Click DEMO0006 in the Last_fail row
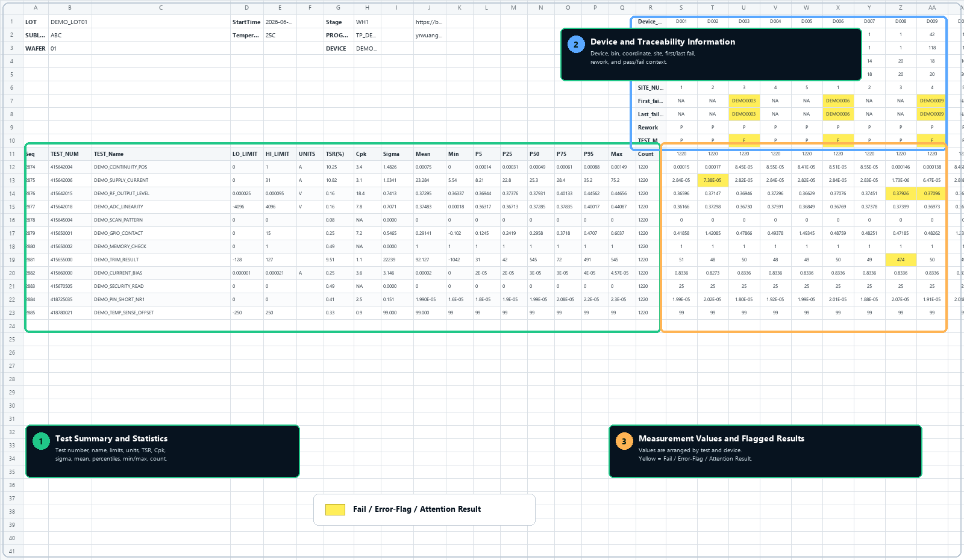 click(x=838, y=114)
